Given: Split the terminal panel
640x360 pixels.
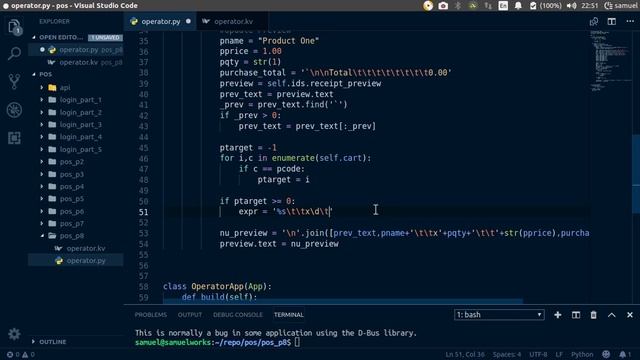Looking at the screenshot, I should pyautogui.click(x=576, y=315).
